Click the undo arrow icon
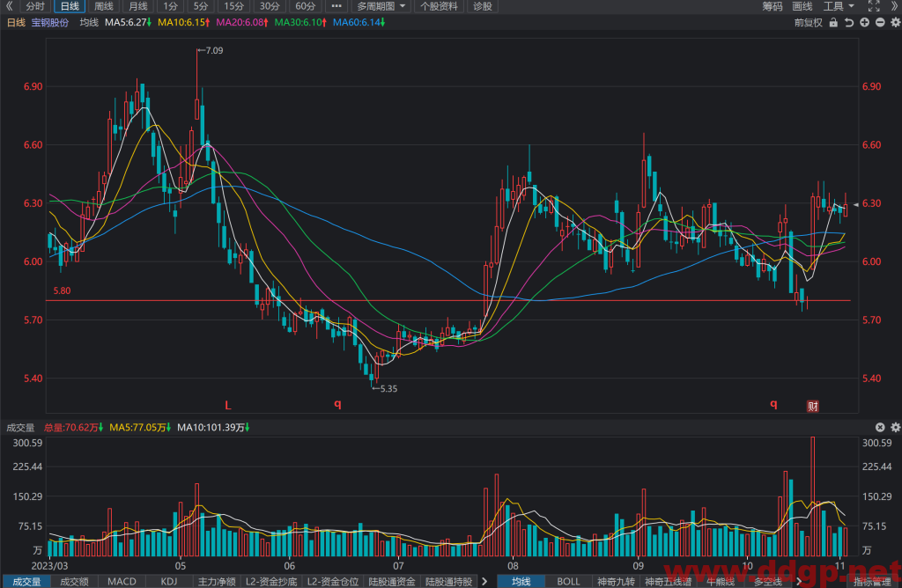902x588 pixels. click(849, 22)
